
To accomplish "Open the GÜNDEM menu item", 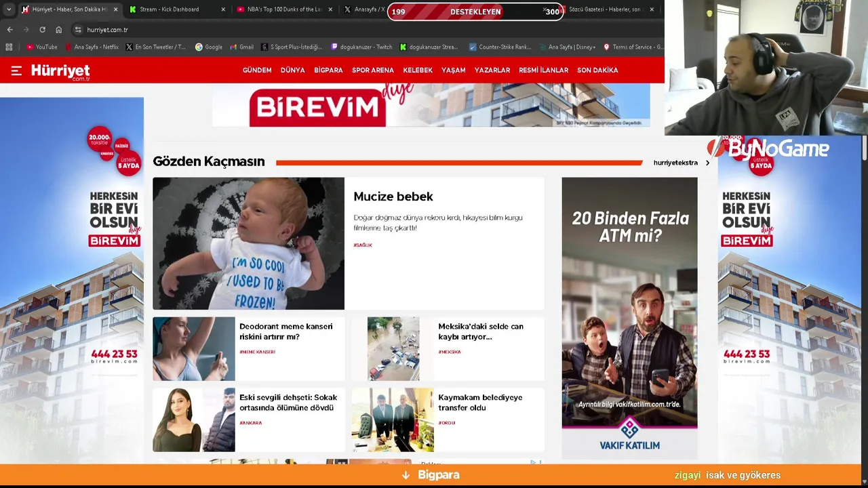I will [257, 70].
